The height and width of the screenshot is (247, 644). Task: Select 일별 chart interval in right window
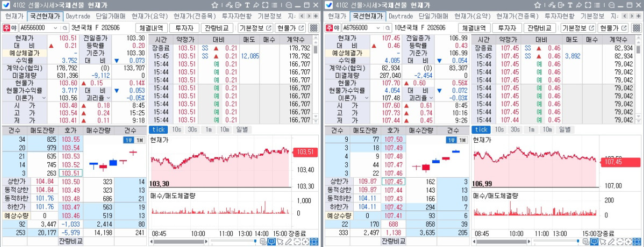tap(565, 129)
